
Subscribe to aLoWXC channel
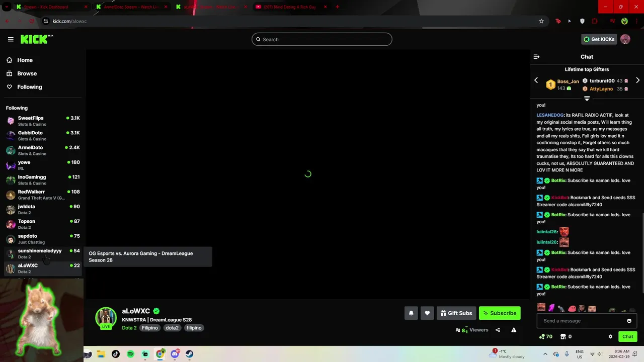coord(500,313)
